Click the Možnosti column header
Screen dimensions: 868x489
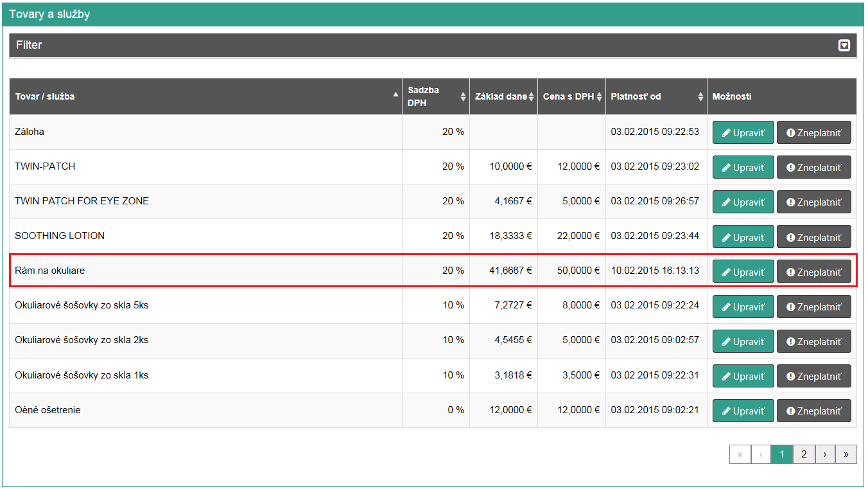[x=782, y=96]
